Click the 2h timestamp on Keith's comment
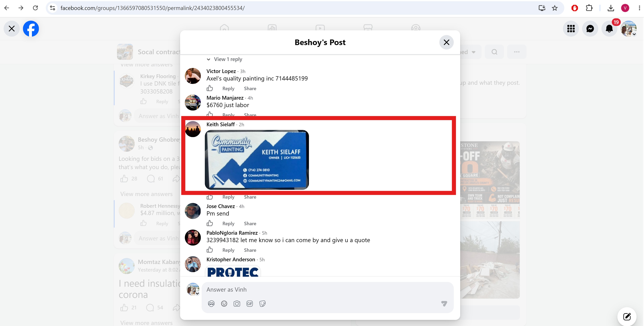 (x=241, y=124)
